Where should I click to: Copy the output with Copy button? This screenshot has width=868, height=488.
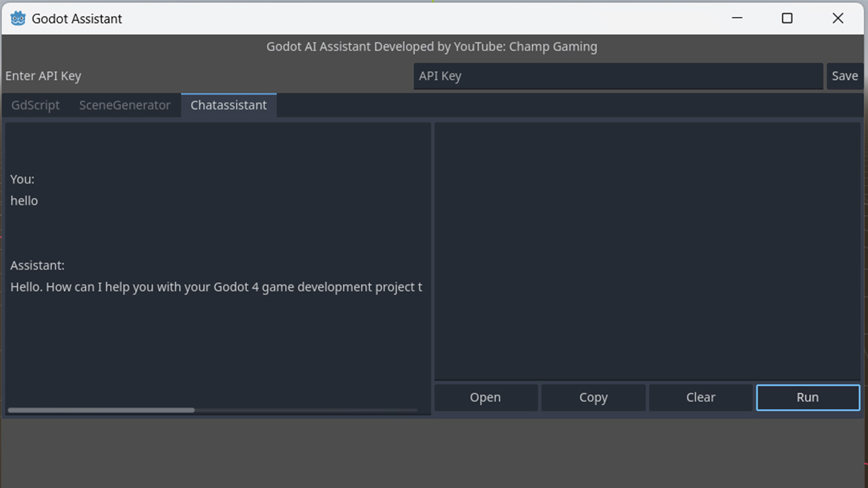click(593, 397)
